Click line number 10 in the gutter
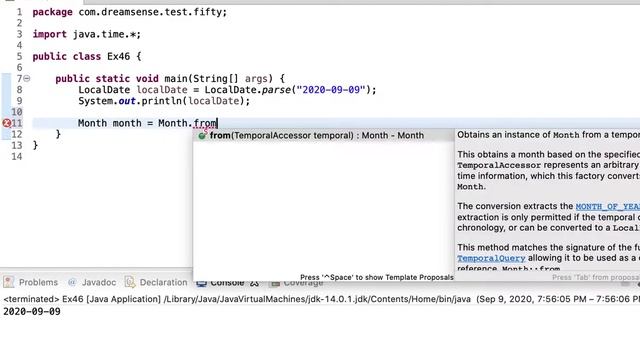The height and width of the screenshot is (360, 640). click(x=17, y=112)
